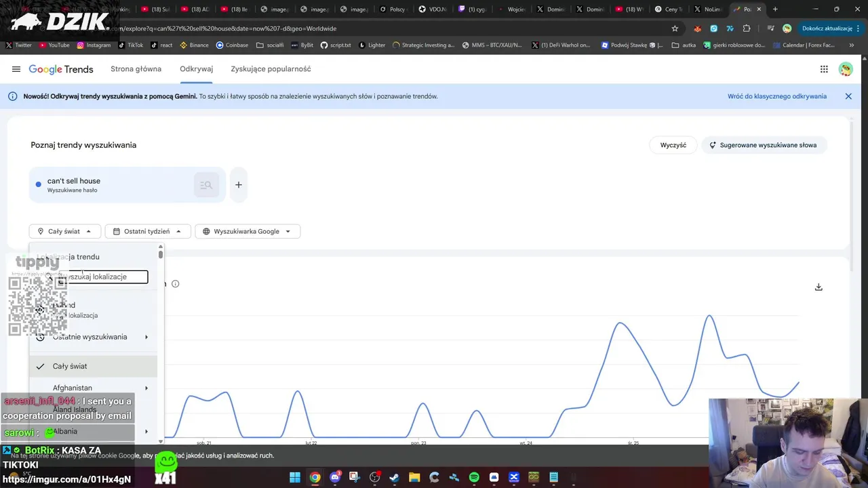Download the interest-over-time chart data
Viewport: 868px width, 488px height.
point(818,287)
